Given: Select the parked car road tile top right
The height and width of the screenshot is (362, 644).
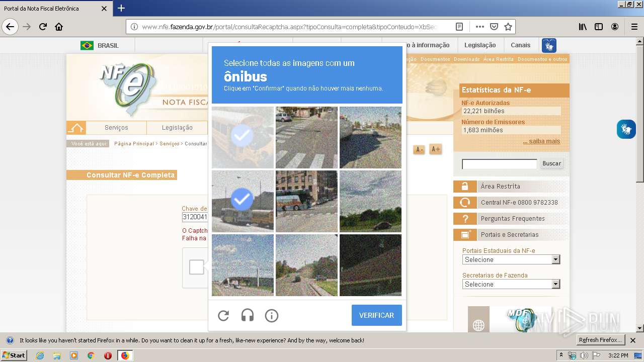Looking at the screenshot, I should (370, 137).
